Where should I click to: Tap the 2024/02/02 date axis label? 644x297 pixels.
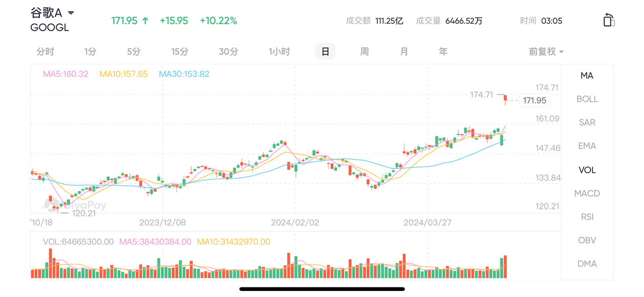click(x=295, y=222)
